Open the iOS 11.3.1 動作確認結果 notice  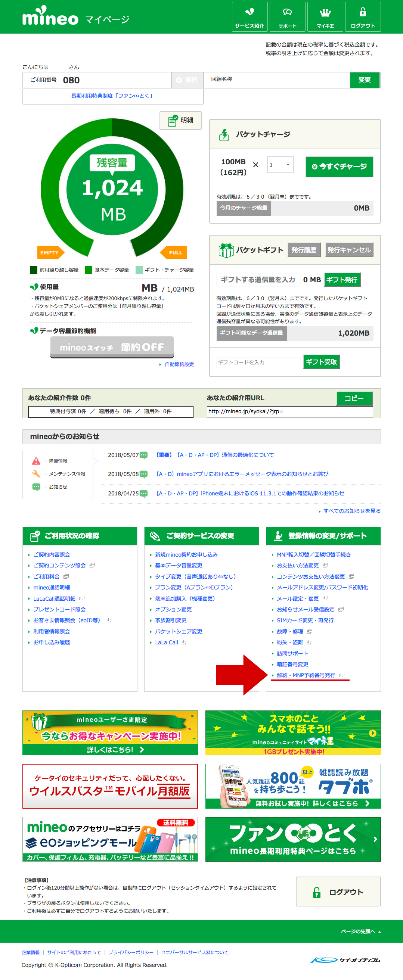tap(250, 494)
